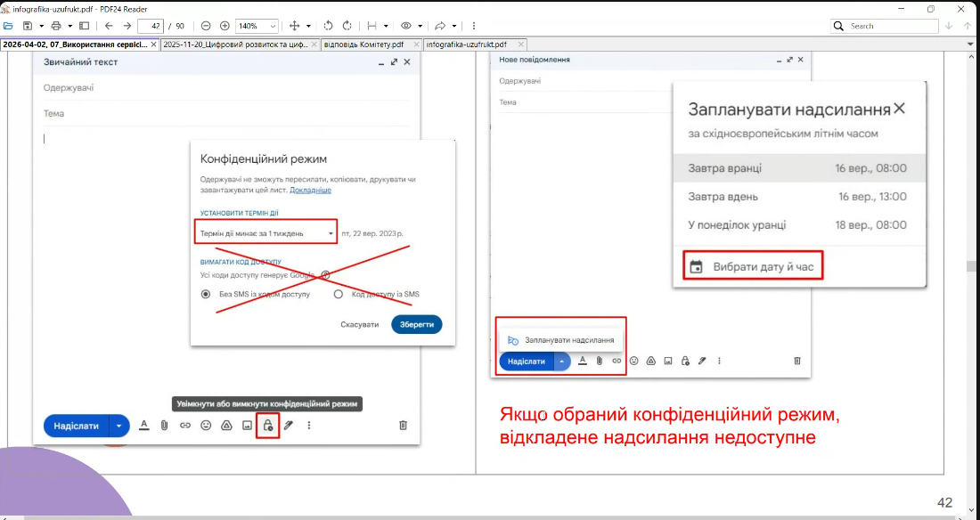Switch to the "2025-11-20_Цифровий розвиток" tab
Viewport: 980px width, 520px height.
pos(235,44)
